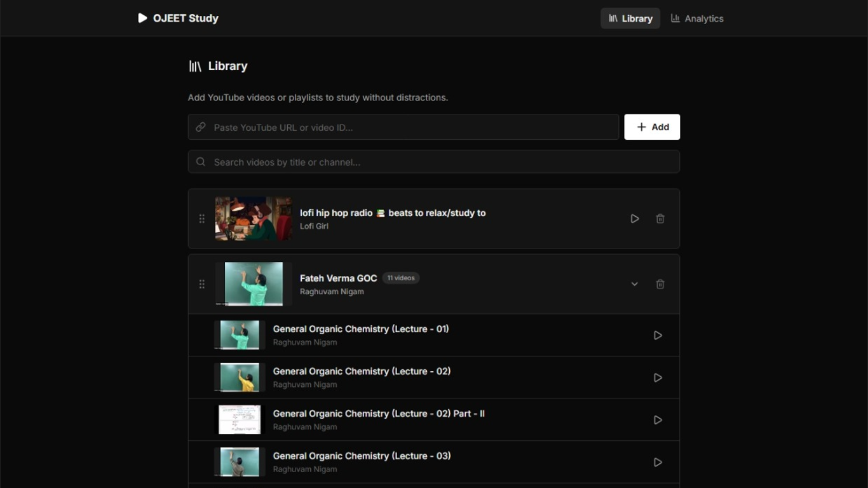Screen dimensions: 868x488
Task: Click the Fateh Verma GOC playlist thumbnail
Action: [254, 284]
